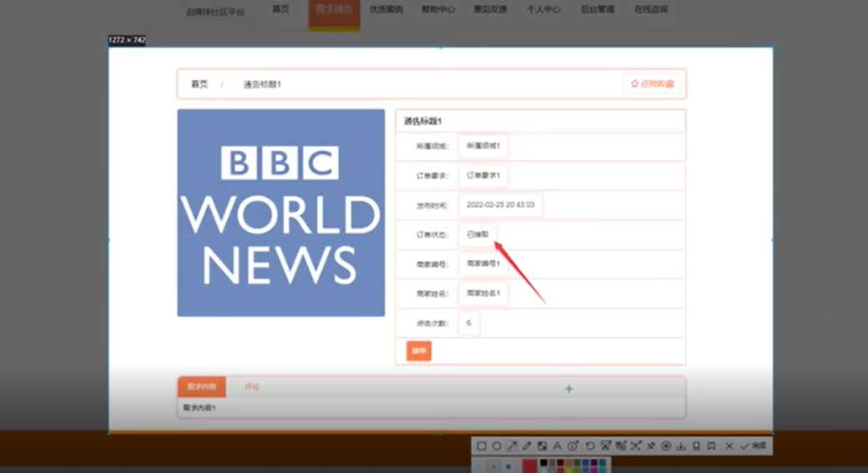Select the mosaic blur tool
The height and width of the screenshot is (473, 868).
click(542, 446)
